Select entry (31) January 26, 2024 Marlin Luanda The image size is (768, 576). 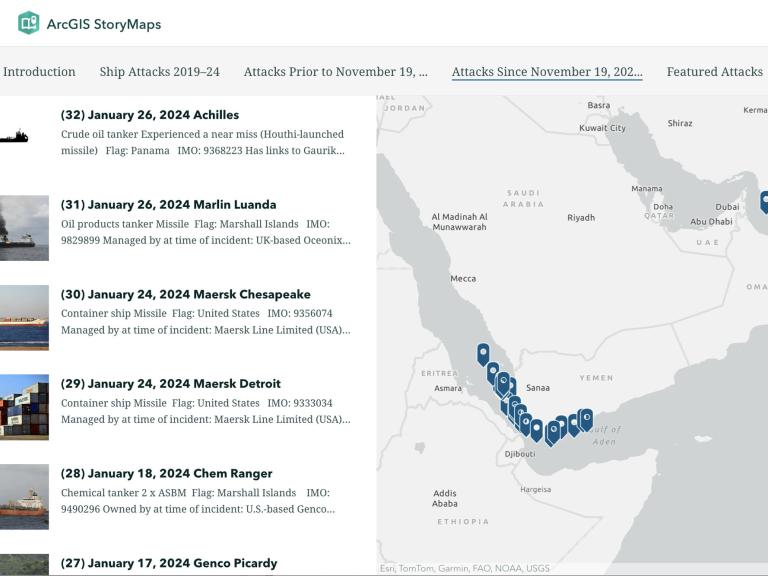168,204
